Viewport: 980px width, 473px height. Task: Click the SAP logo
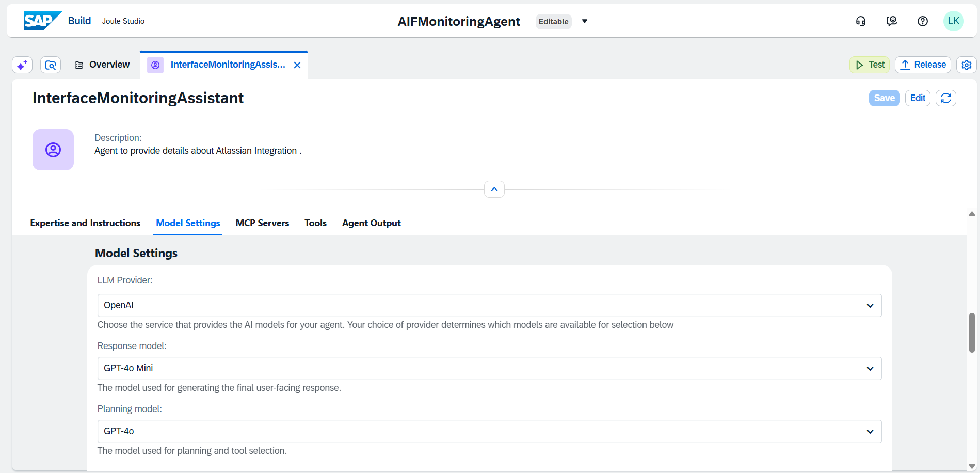[43, 21]
